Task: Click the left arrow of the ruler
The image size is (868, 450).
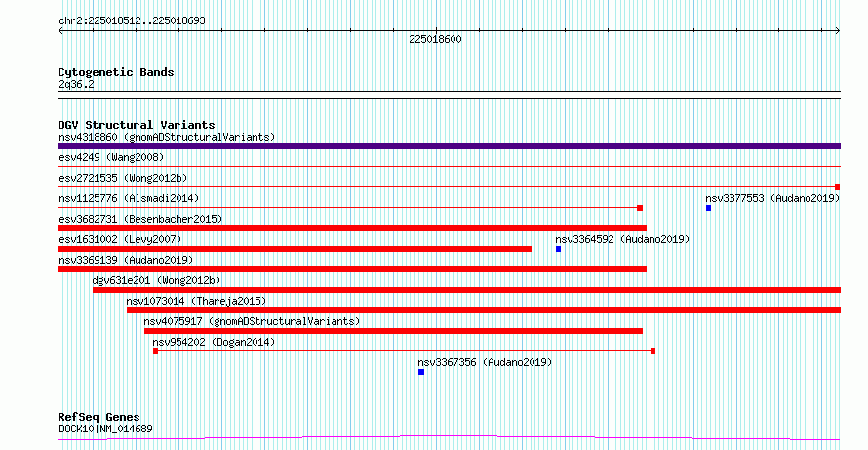Action: point(60,31)
